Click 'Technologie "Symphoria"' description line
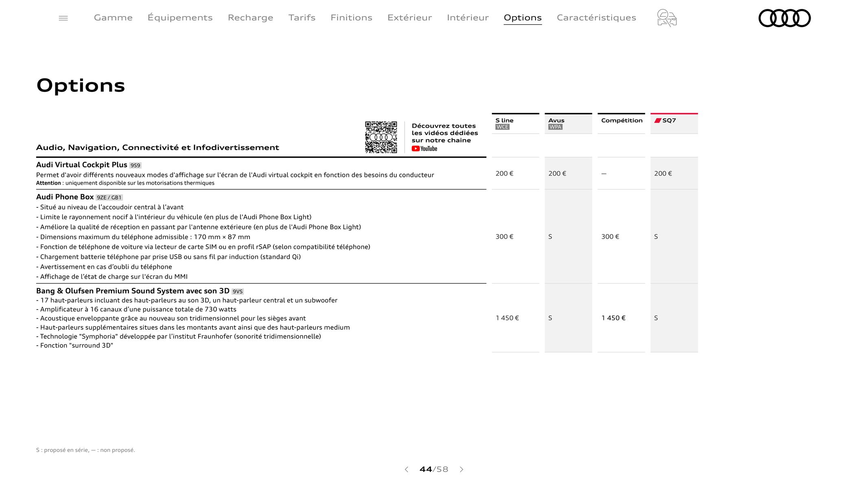 (x=179, y=337)
